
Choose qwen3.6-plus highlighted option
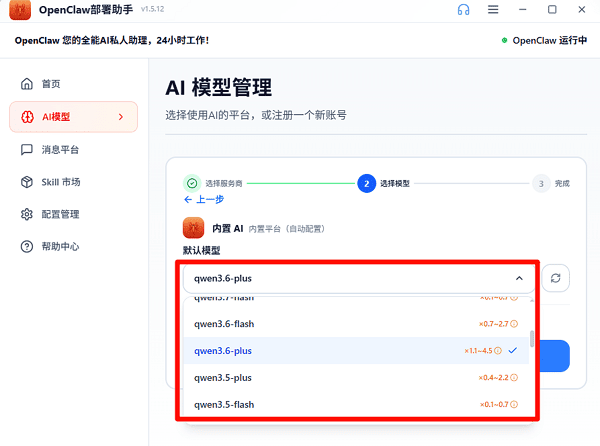(x=356, y=351)
